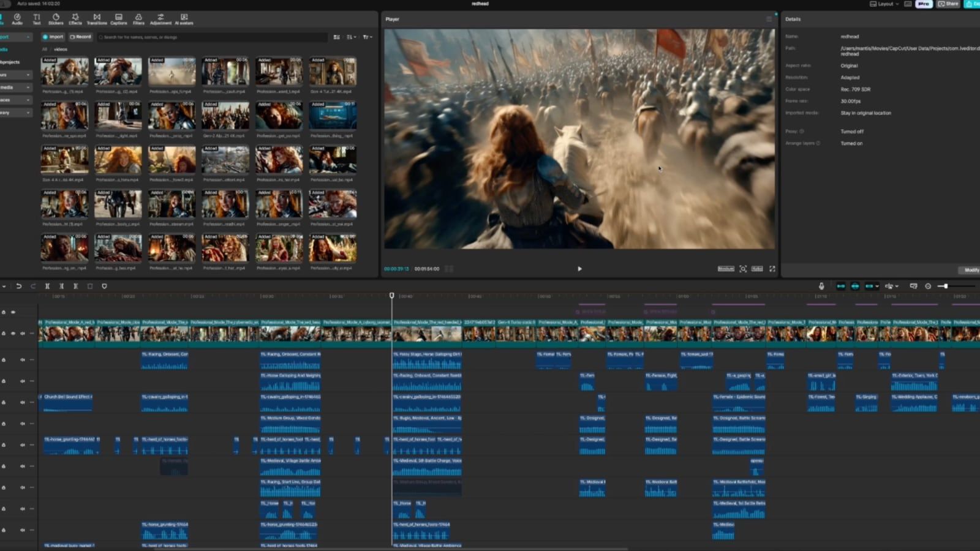Open the Transitions panel
The width and height of the screenshot is (980, 551).
point(97,19)
